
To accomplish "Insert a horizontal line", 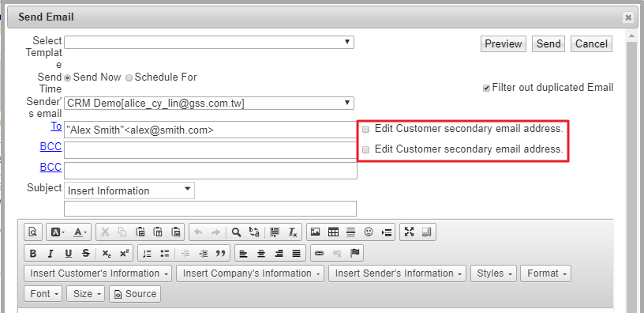I will tap(350, 232).
